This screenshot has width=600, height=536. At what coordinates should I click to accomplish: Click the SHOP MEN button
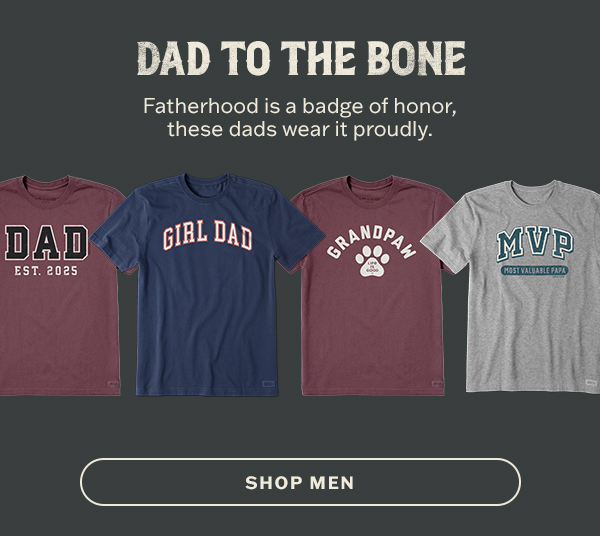pyautogui.click(x=300, y=482)
